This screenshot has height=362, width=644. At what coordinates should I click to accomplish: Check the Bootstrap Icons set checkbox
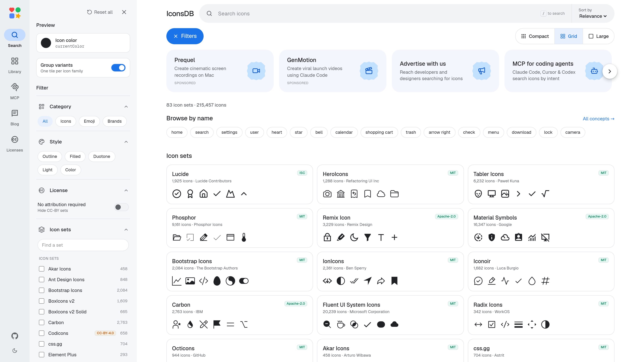[41, 290]
